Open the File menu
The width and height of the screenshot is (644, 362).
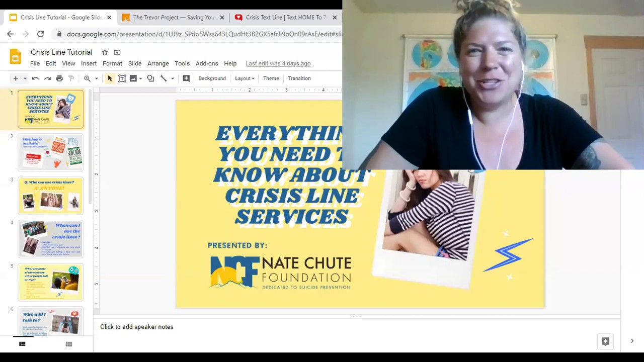click(x=35, y=63)
